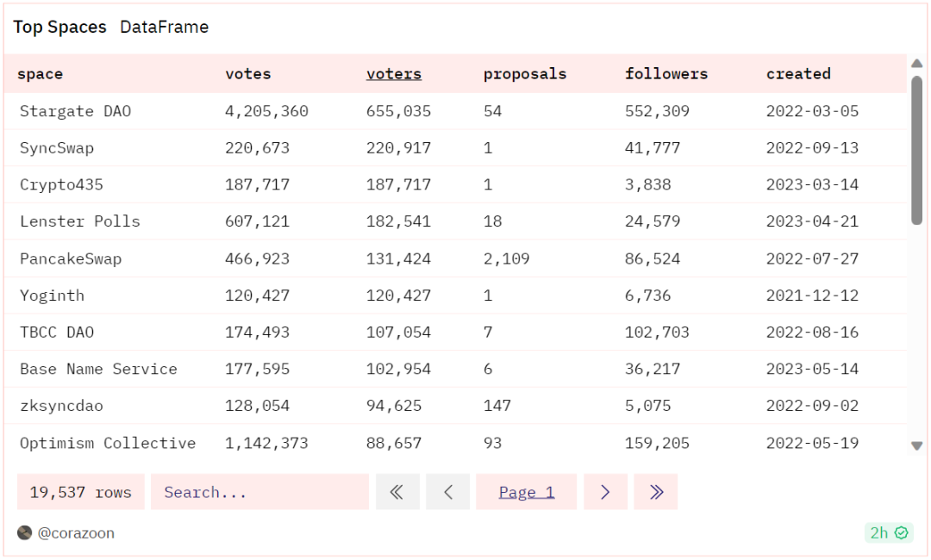Click Stargate DAO followers value 552,309

(x=657, y=111)
